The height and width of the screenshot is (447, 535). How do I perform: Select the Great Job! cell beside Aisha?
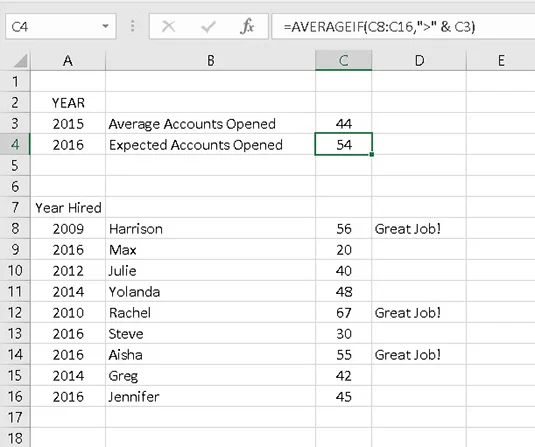pos(419,354)
